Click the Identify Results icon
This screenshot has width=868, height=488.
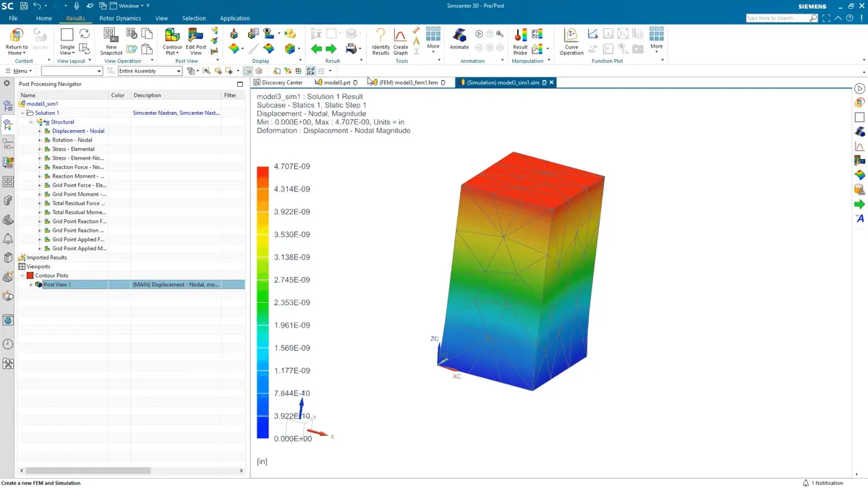380,35
